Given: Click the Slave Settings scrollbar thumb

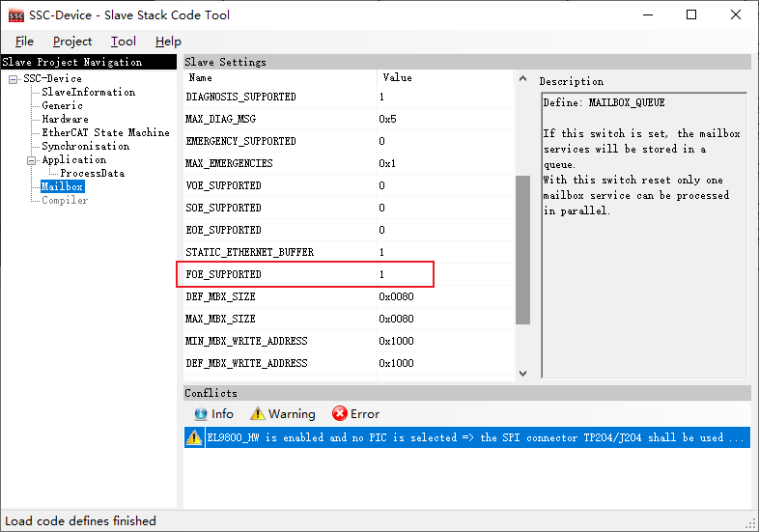Looking at the screenshot, I should (x=522, y=250).
